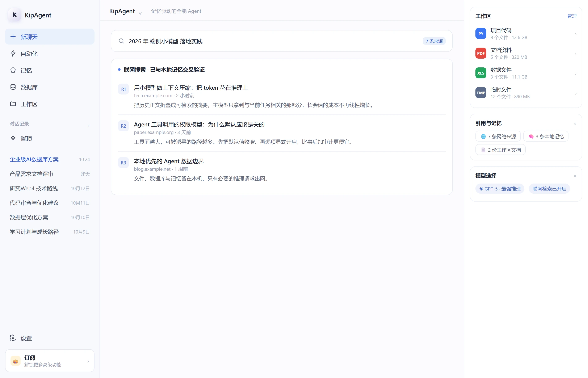Click 管理 link in 工作区 panel
This screenshot has height=378, width=588.
coord(572,16)
